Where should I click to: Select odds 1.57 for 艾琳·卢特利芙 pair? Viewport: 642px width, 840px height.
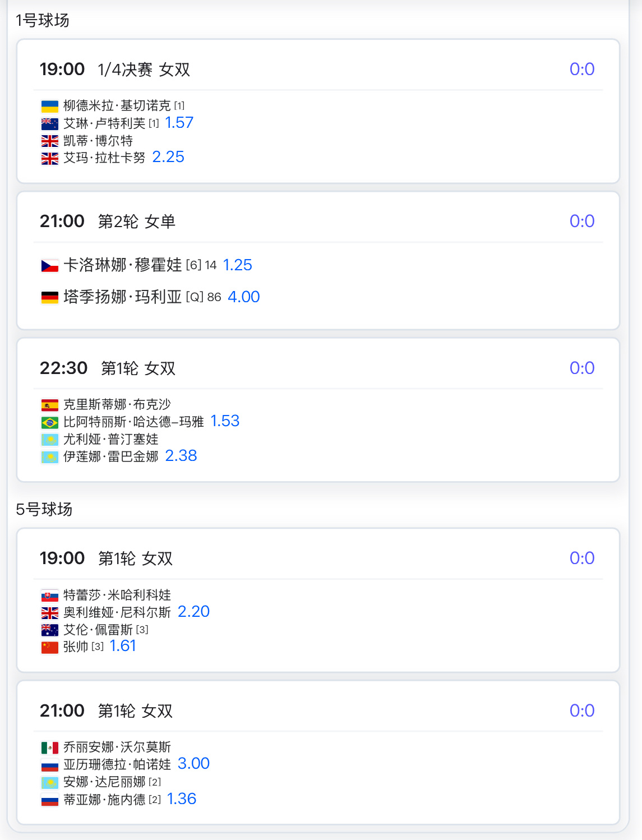tap(179, 123)
